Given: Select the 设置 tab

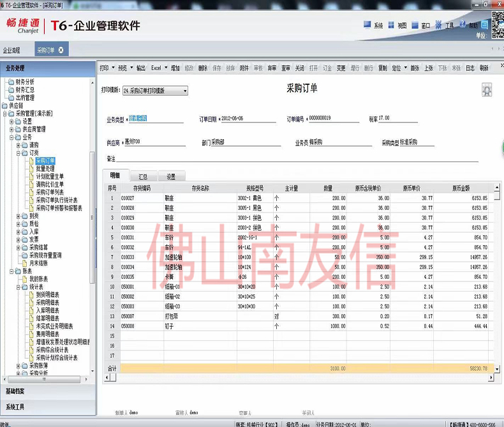Looking at the screenshot, I should (x=172, y=177).
